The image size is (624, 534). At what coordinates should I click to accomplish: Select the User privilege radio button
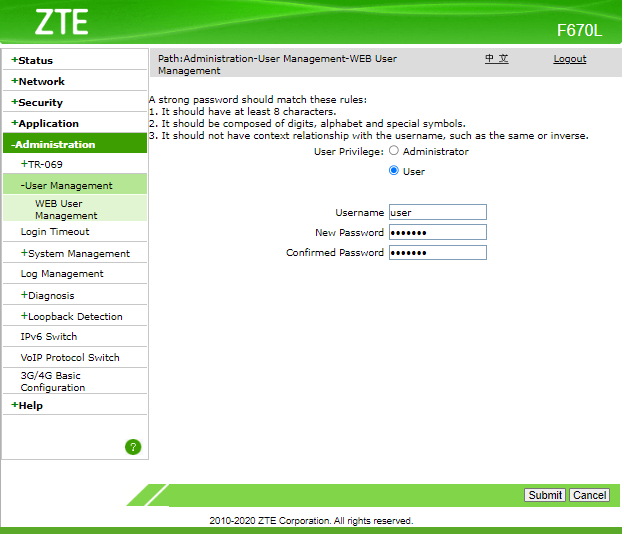(x=394, y=171)
